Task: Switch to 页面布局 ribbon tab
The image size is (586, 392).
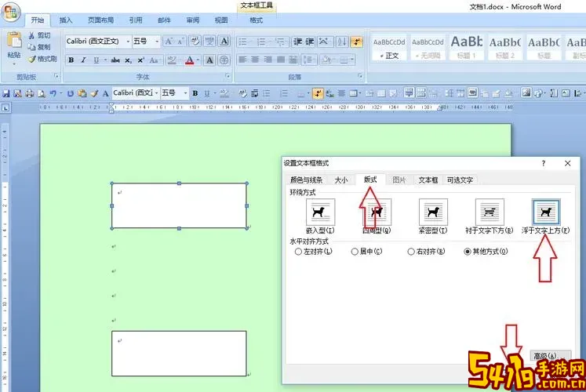Action: tap(100, 20)
